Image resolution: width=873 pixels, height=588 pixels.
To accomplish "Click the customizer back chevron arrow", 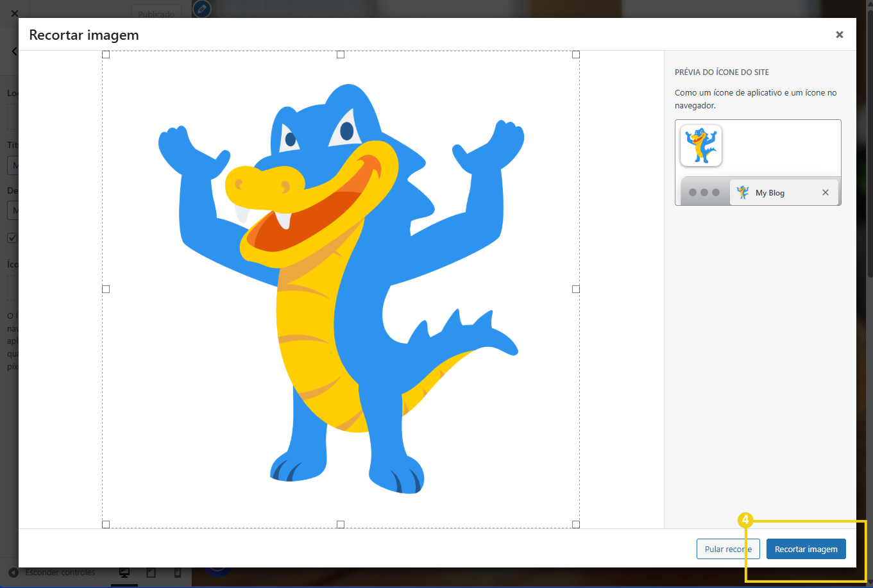I will [x=14, y=51].
